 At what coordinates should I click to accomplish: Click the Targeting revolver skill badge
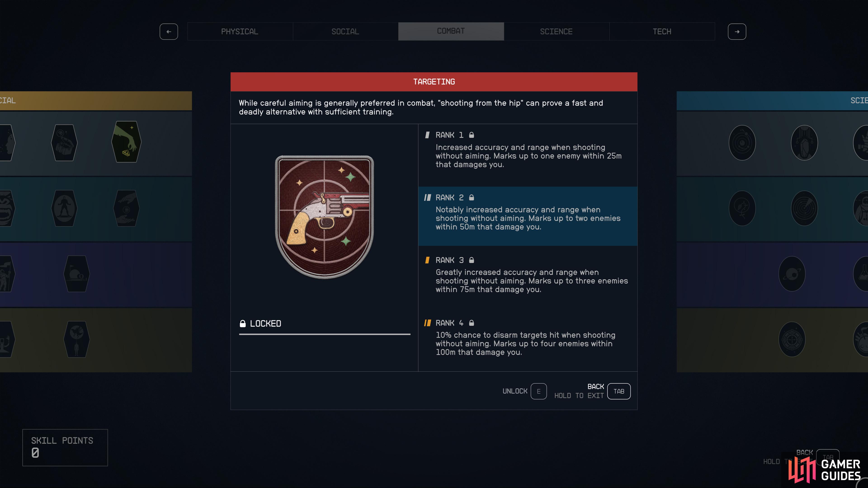point(325,217)
